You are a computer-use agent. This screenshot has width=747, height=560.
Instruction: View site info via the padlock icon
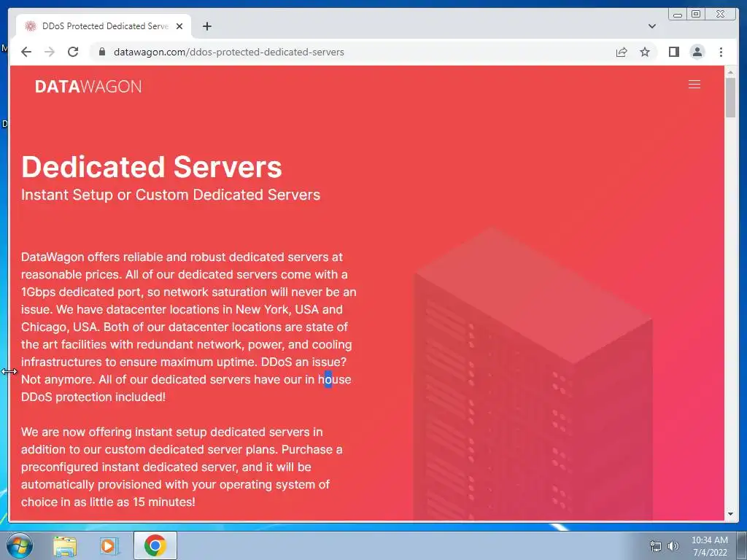coord(101,52)
